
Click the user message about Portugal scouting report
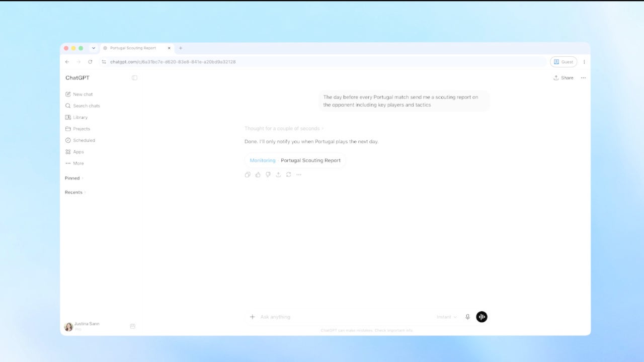[x=404, y=101]
